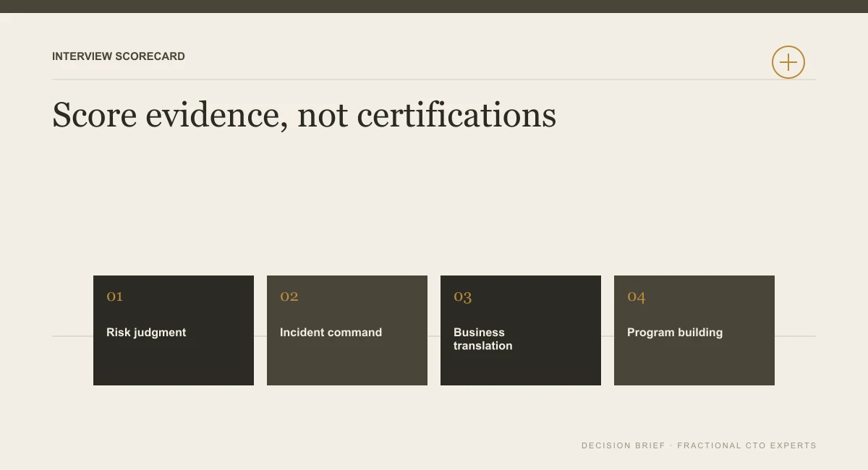Screen dimensions: 868x470
Task: Select the 03 Business translation card
Action: 521,330
